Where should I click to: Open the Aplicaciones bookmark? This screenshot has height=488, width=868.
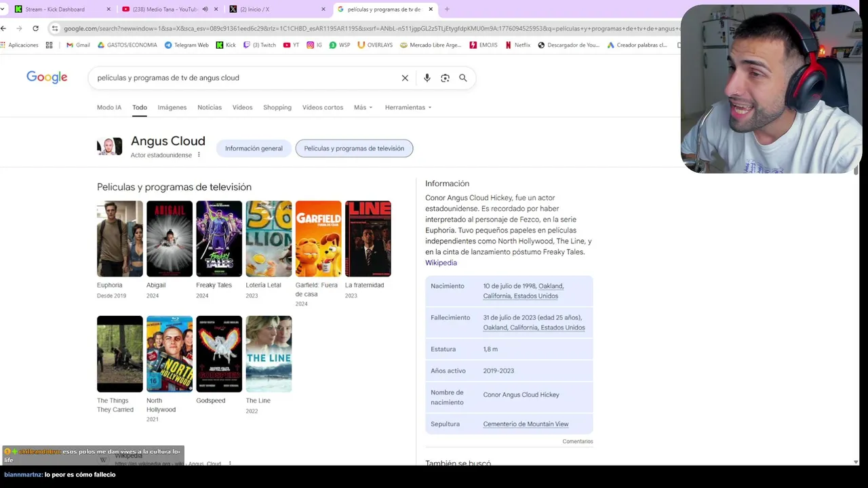(20, 45)
